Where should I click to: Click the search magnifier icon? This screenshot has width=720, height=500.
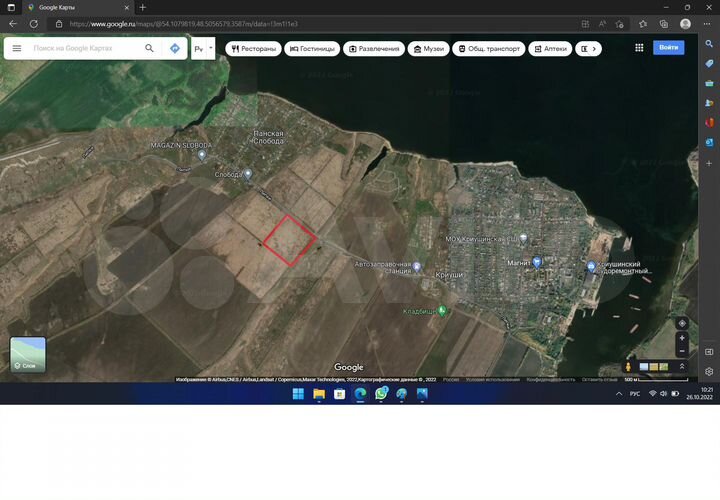click(x=150, y=48)
